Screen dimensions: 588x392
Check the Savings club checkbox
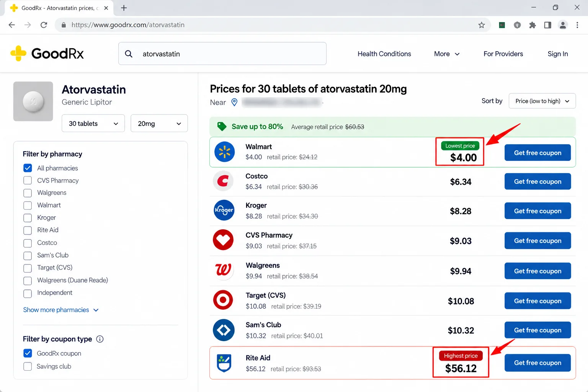[x=28, y=366]
